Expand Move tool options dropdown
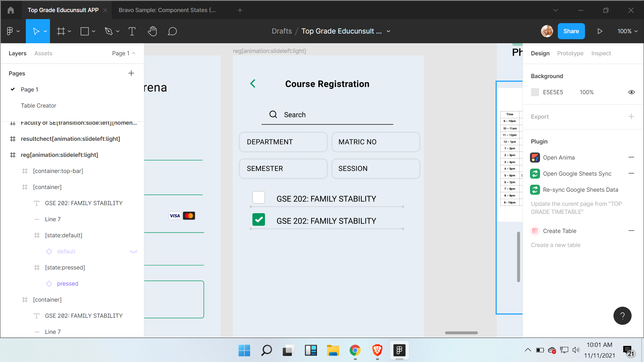Viewport: 644px width, 362px height. 45,31
